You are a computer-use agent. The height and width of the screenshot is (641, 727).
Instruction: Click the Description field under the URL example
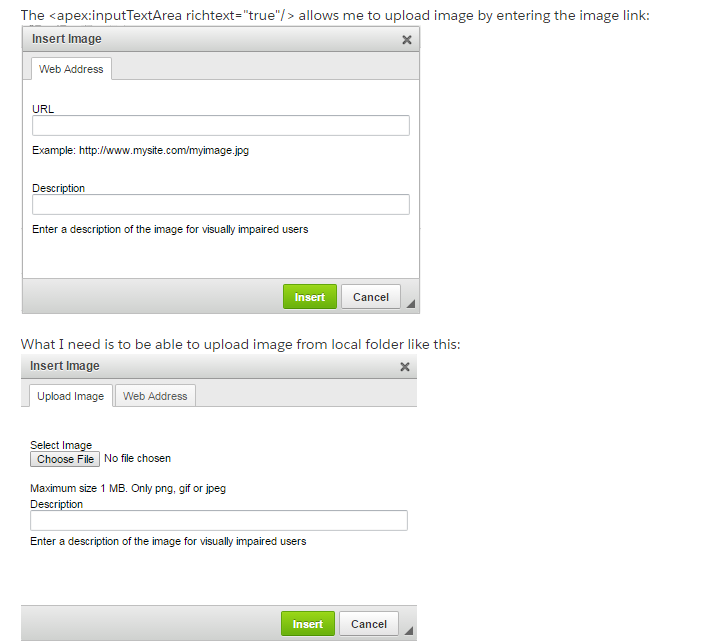[x=220, y=205]
